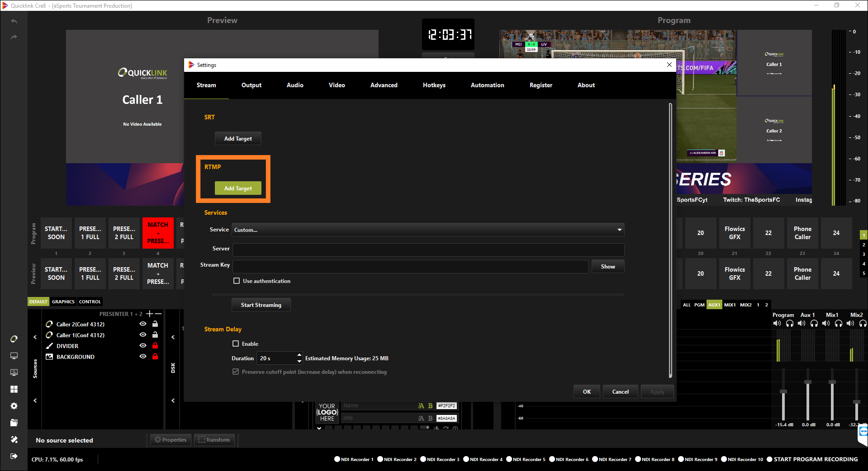Click the Aux 1 headphones monitor icon
The width and height of the screenshot is (868, 471).
[x=814, y=324]
